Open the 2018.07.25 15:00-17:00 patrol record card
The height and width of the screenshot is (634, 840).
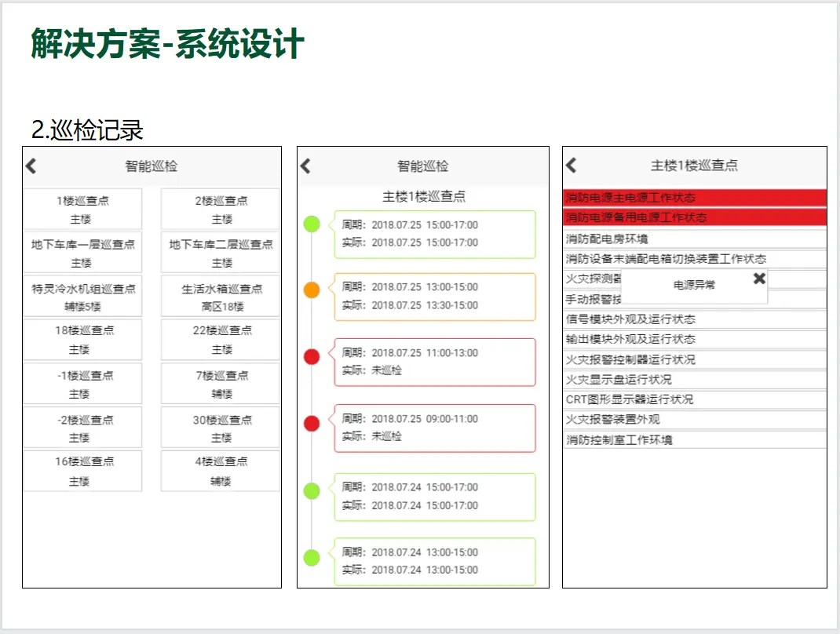click(435, 234)
